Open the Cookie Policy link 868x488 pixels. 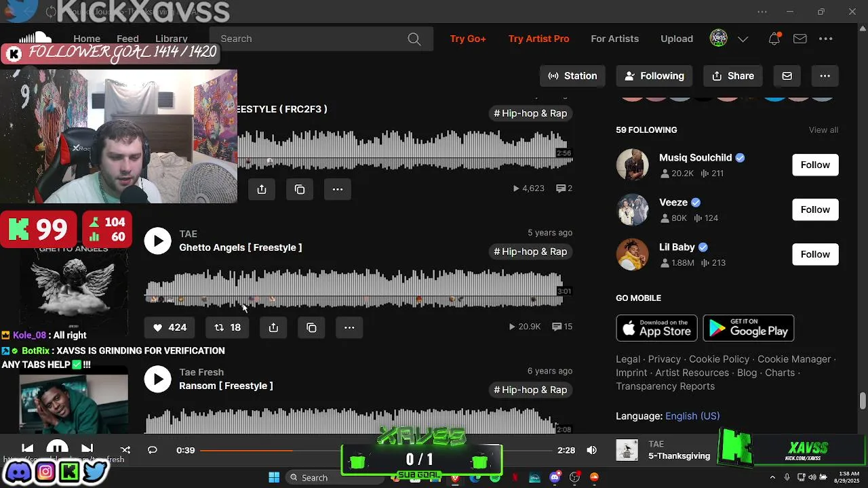tap(719, 359)
